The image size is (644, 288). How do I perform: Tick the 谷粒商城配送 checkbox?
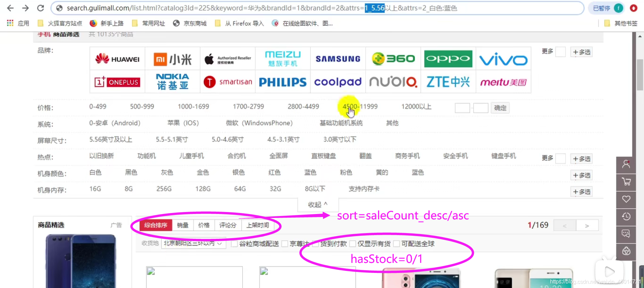[234, 243]
